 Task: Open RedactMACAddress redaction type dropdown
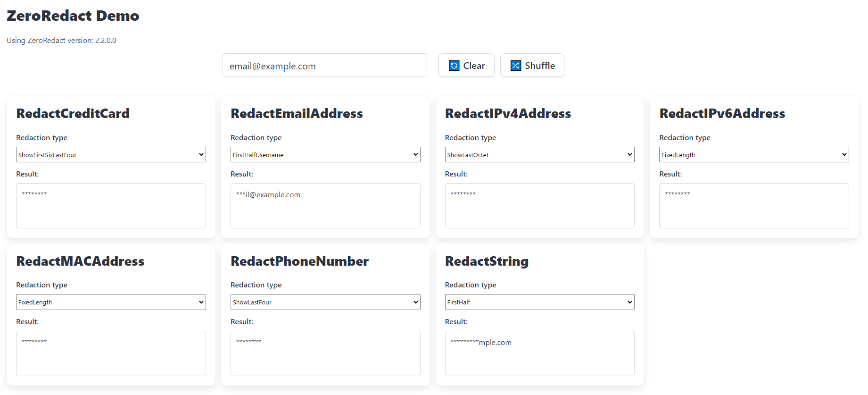(x=111, y=302)
